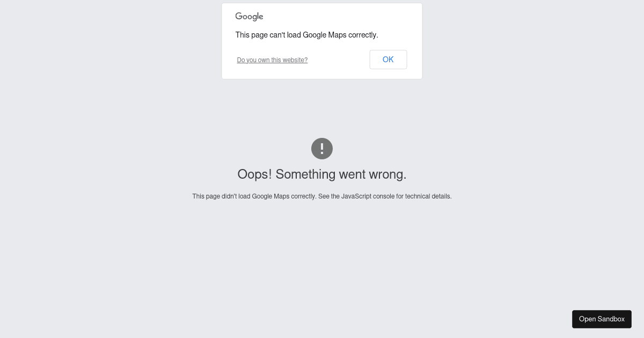Viewport: 644px width, 338px height.
Task: Click the 'Oops! Something went wrong.' heading
Action: pyautogui.click(x=322, y=174)
